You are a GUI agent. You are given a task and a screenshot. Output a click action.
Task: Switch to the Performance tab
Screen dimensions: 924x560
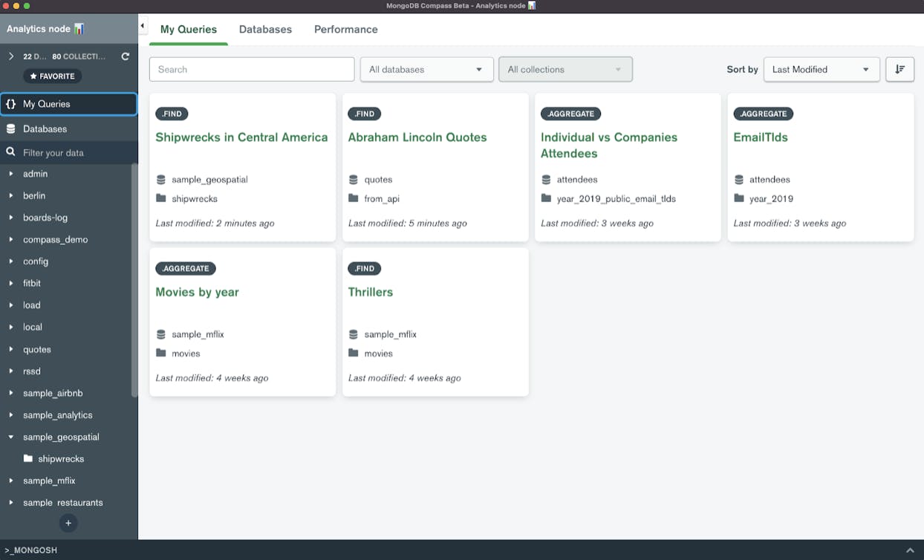pos(345,30)
